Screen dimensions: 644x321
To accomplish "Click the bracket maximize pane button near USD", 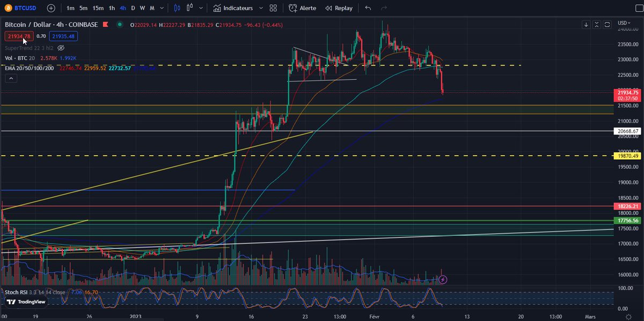I will 607,25.
